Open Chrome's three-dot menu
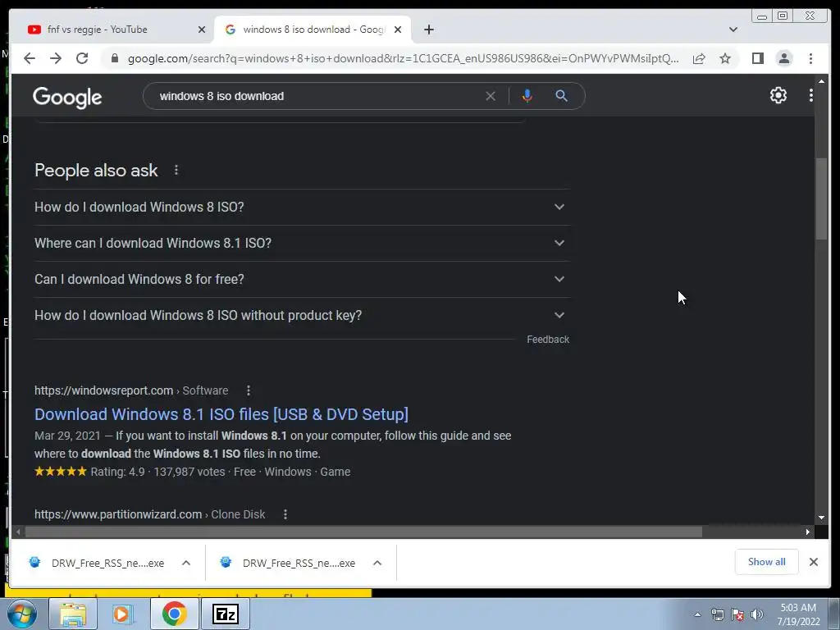Viewport: 840px width, 630px height. click(x=811, y=58)
